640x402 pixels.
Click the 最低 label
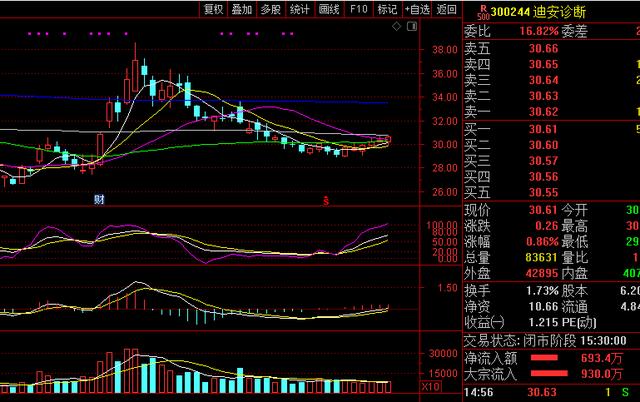point(574,242)
